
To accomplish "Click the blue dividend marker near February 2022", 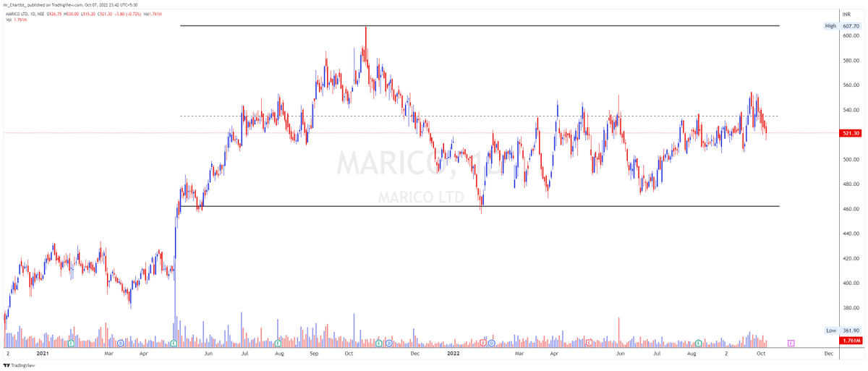I will pos(492,343).
